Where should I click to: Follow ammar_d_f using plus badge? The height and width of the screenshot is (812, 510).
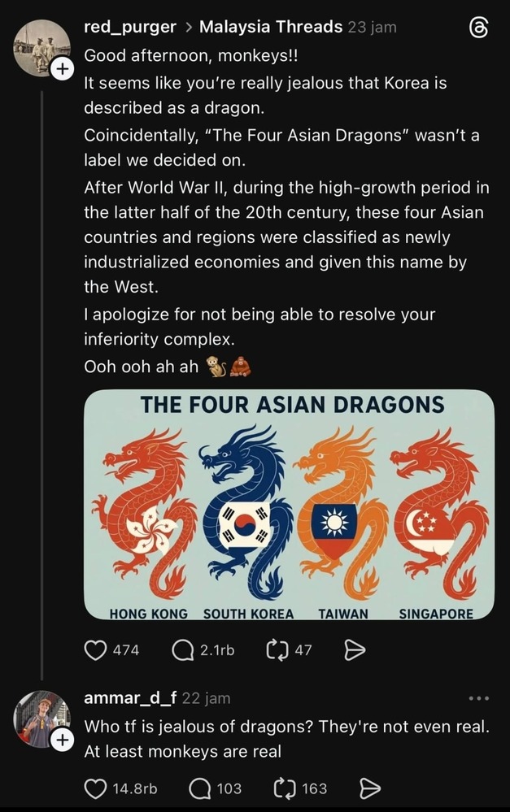pos(62,740)
